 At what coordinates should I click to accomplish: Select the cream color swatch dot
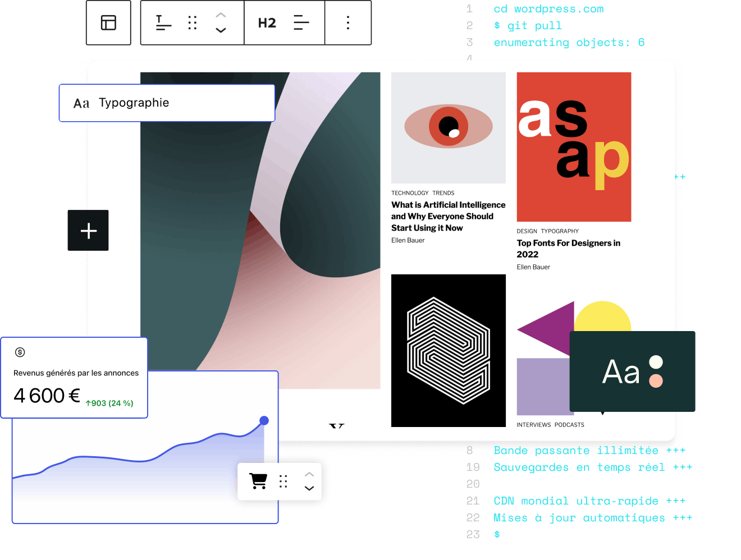coord(656,362)
